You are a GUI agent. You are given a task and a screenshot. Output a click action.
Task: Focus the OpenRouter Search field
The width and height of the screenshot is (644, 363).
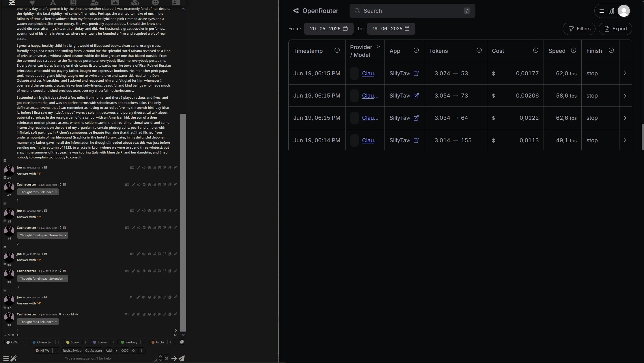tap(412, 11)
